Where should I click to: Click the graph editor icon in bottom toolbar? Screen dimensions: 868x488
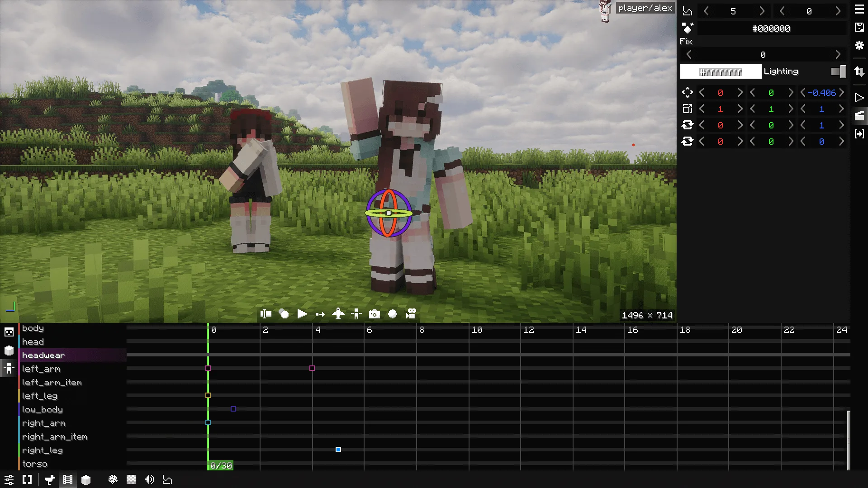[167, 479]
